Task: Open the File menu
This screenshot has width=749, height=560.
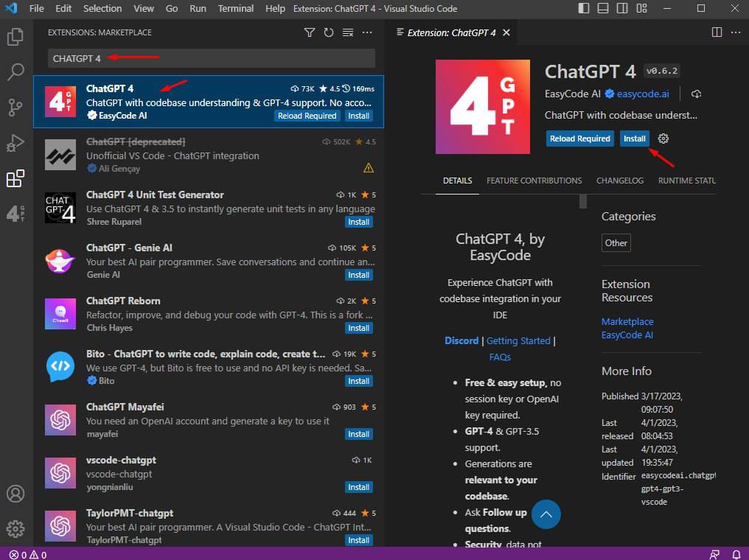Action: [36, 9]
